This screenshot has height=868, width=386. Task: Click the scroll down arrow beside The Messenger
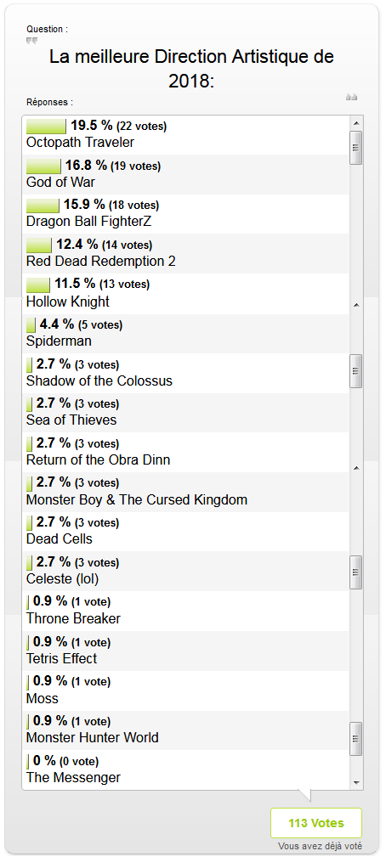coord(356,783)
